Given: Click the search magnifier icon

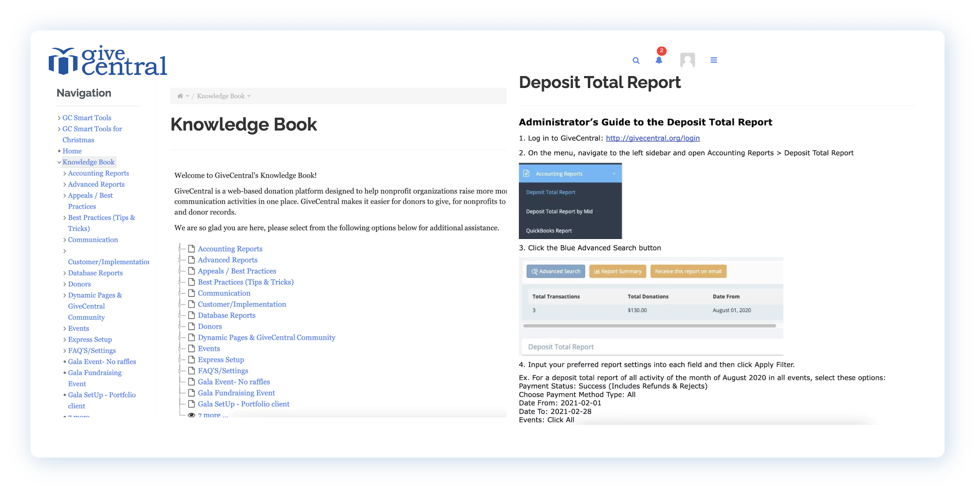Looking at the screenshot, I should 636,61.
